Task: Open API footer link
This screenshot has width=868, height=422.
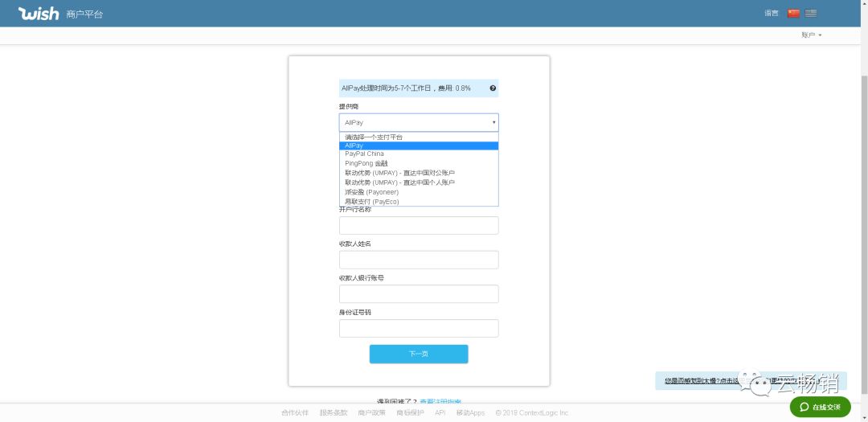Action: 440,412
